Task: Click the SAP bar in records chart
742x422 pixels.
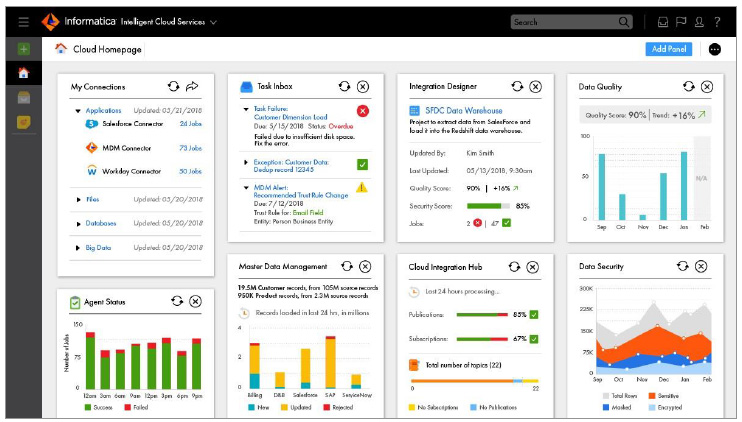Action: tap(330, 362)
